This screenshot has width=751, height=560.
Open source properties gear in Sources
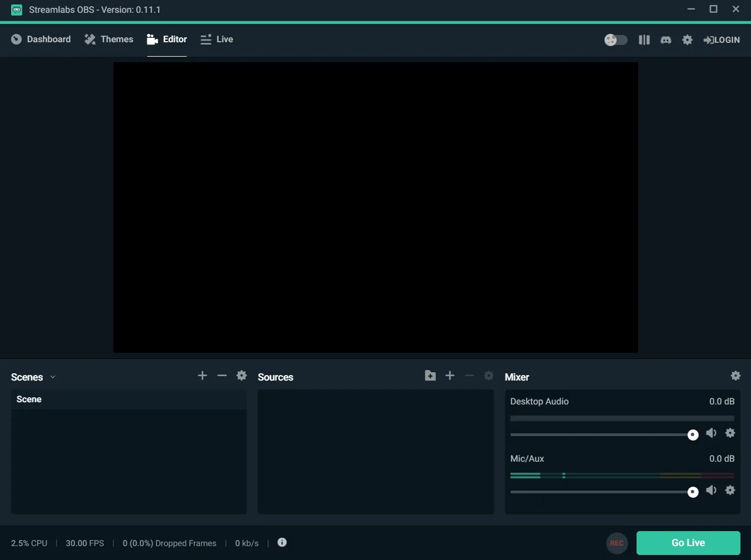(x=489, y=376)
